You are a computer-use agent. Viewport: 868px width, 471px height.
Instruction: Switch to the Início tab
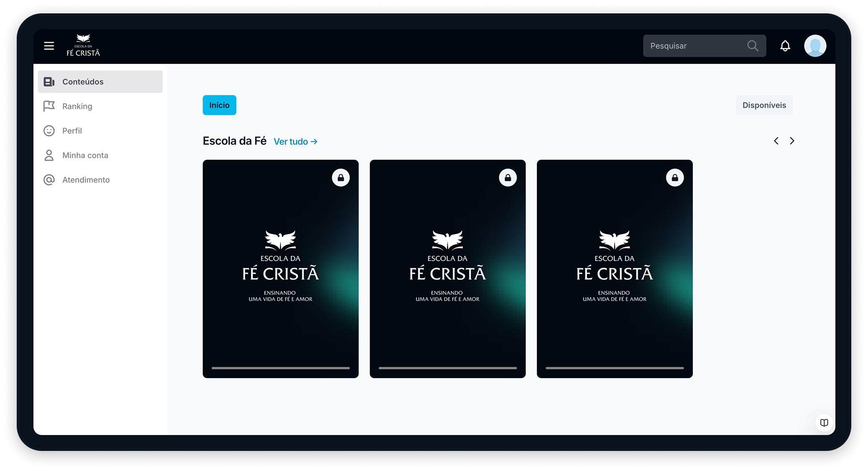(x=219, y=105)
